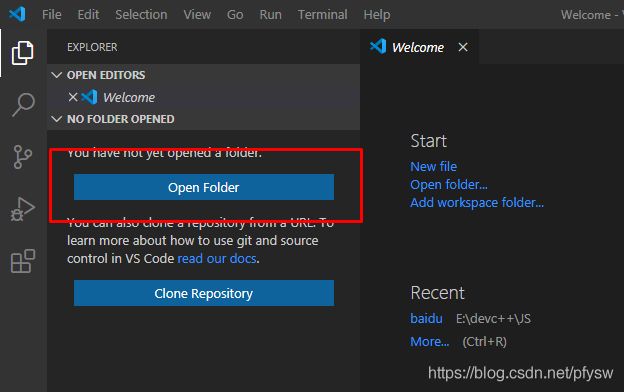Click the New file link
The width and height of the screenshot is (624, 392).
(x=433, y=166)
